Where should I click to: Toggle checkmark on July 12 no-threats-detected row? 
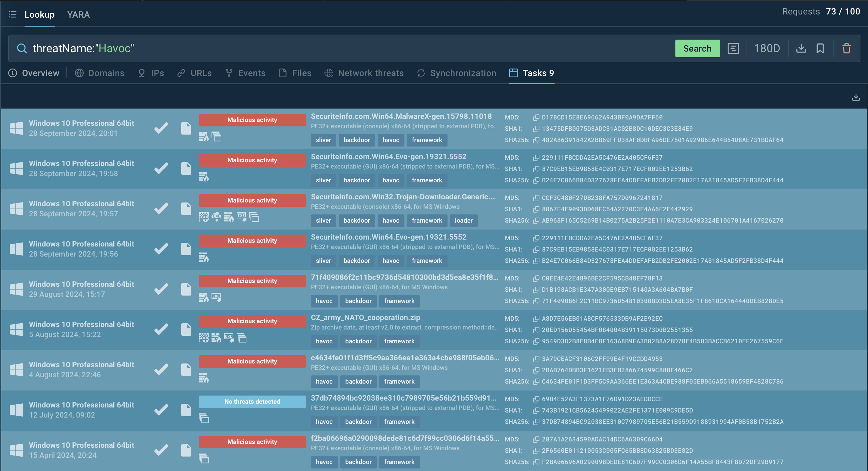pos(161,410)
